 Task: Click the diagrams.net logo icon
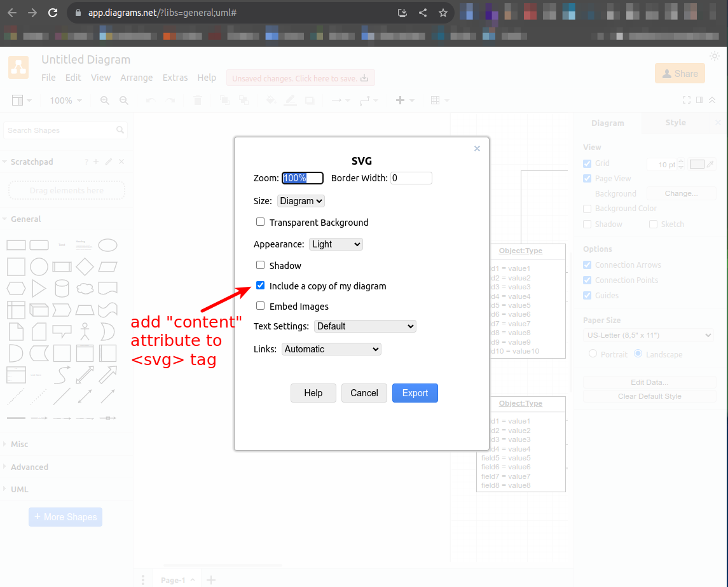18,67
